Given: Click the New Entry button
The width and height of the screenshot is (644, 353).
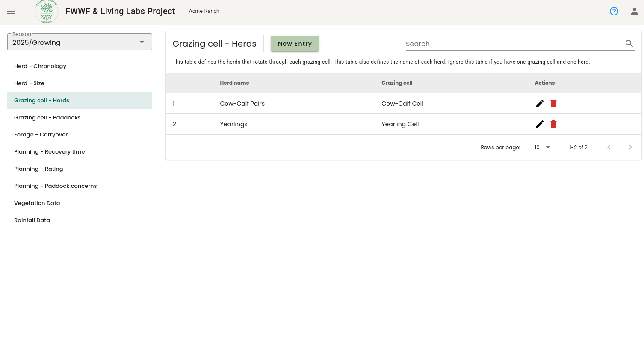Looking at the screenshot, I should (295, 44).
